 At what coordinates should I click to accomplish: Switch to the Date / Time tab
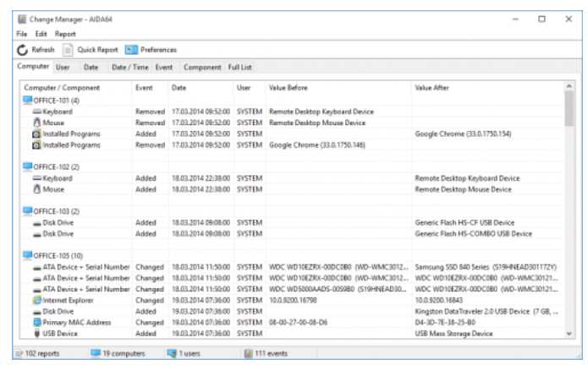pos(129,68)
